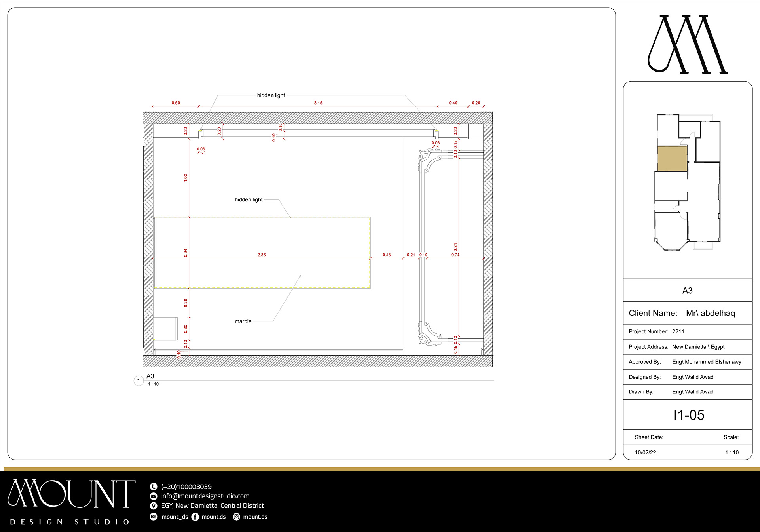
Task: Click the Instagram icon in the footer
Action: coord(236,517)
